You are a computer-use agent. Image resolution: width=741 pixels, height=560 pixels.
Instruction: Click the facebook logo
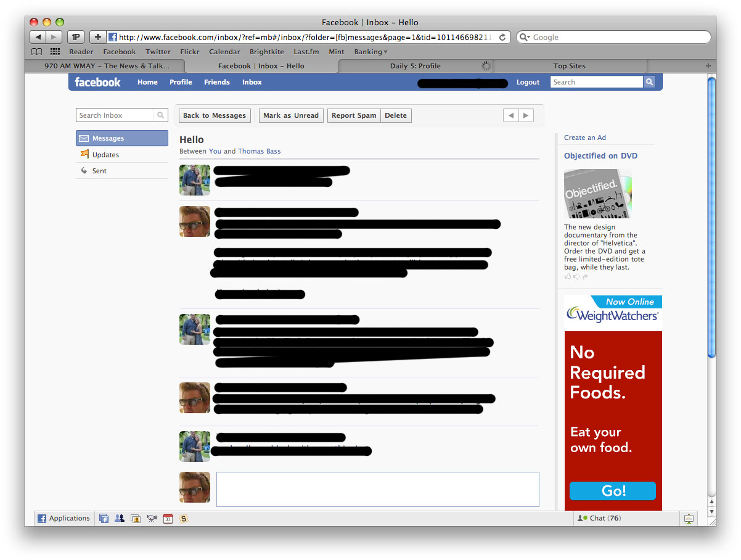[97, 82]
